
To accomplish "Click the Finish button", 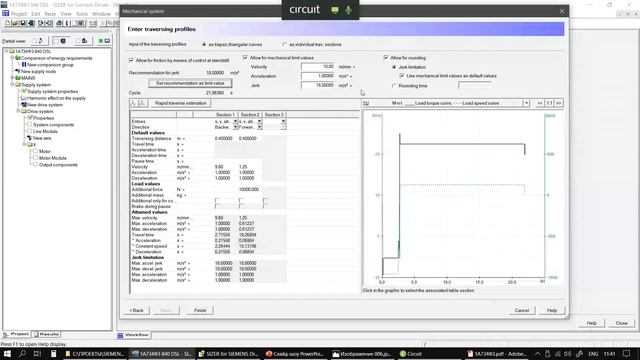I will click(x=200, y=310).
